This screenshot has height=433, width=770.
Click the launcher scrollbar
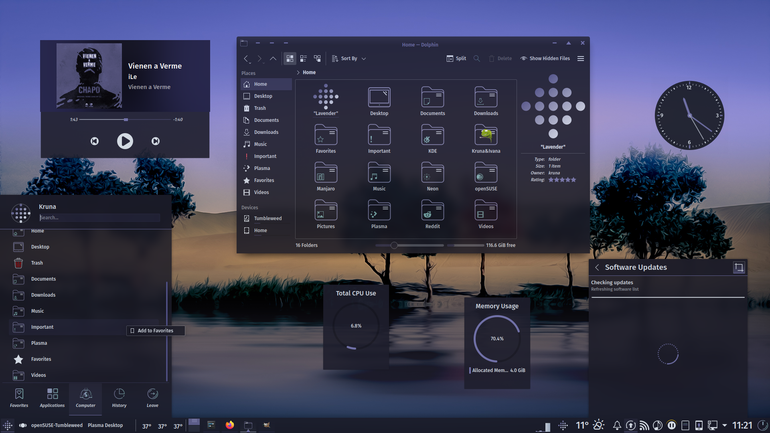(167, 331)
